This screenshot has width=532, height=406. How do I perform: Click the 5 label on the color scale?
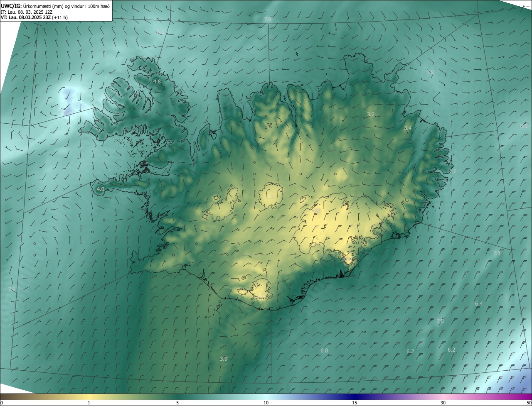177,403
